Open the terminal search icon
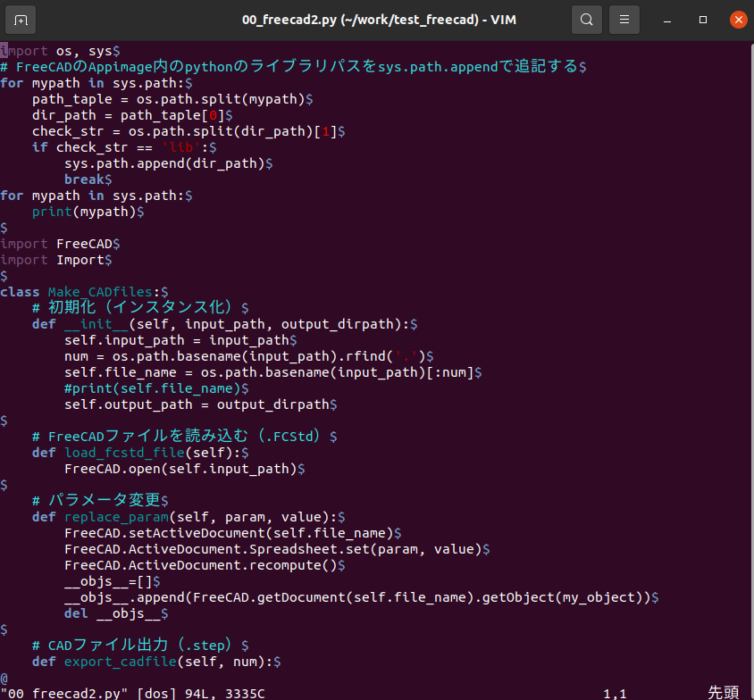 point(587,20)
